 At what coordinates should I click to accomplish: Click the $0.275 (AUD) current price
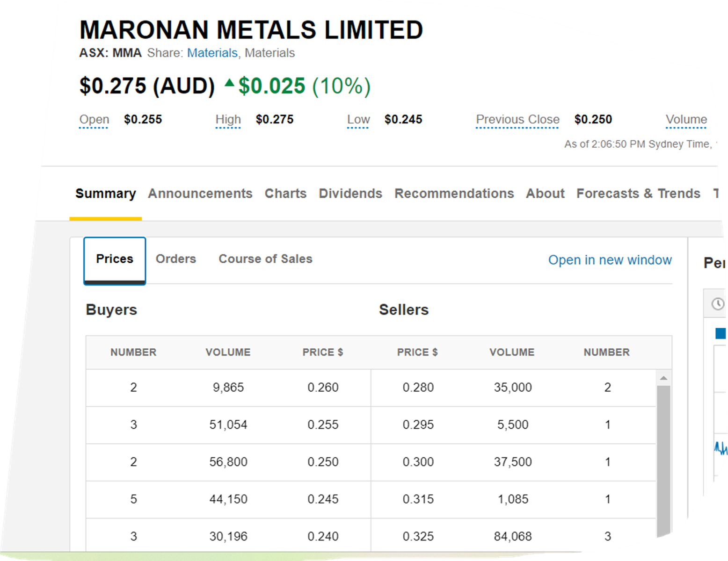coord(147,86)
